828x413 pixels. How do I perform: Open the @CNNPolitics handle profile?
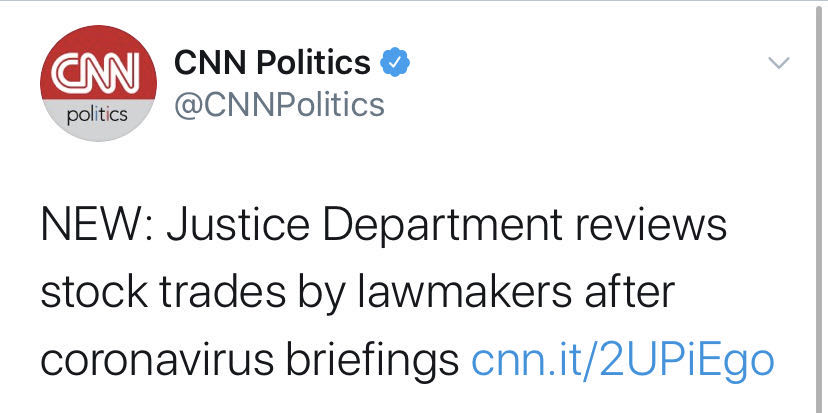[279, 104]
